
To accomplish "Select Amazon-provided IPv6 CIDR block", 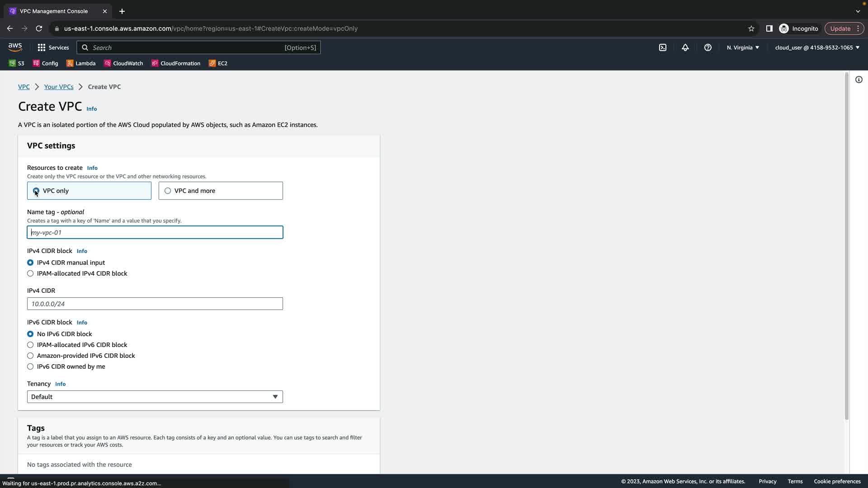I will click(x=30, y=356).
